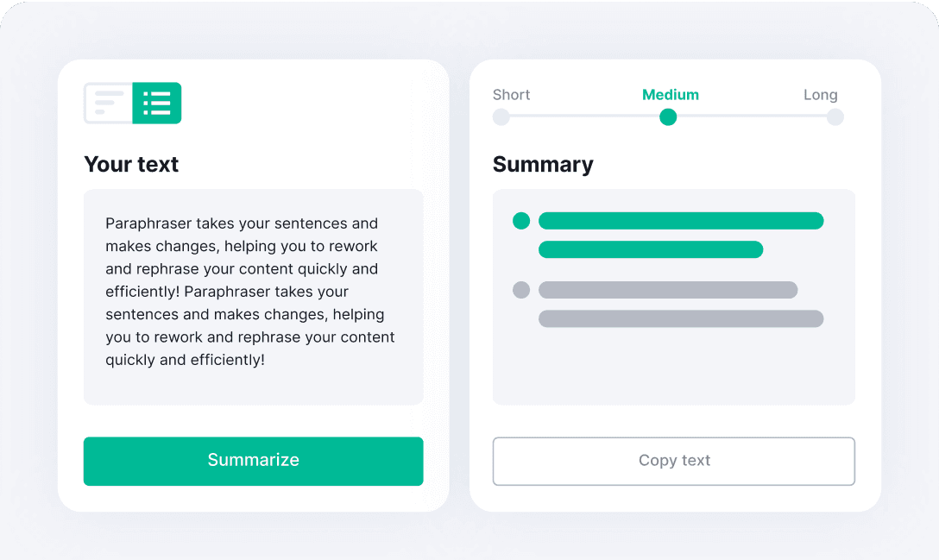Click the last gray summary line
Image resolution: width=939 pixels, height=560 pixels.
coord(681,318)
